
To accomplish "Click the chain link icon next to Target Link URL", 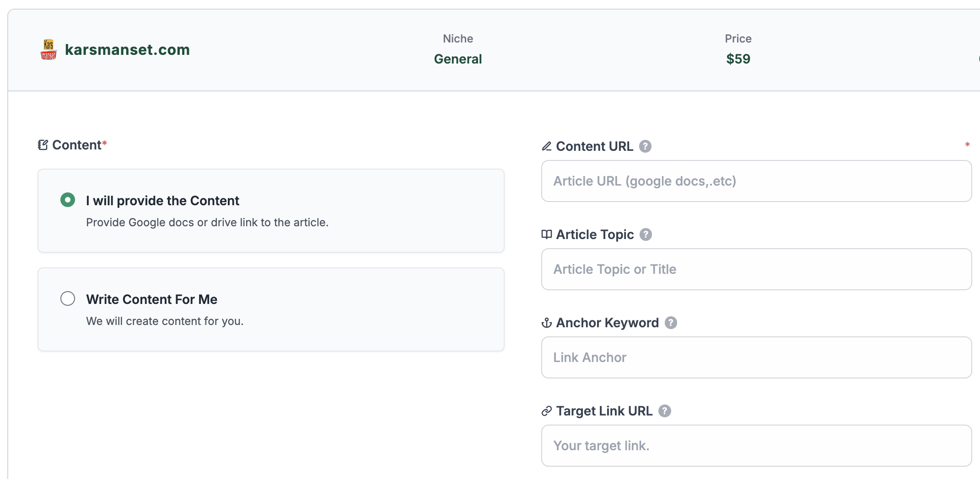I will coord(547,411).
